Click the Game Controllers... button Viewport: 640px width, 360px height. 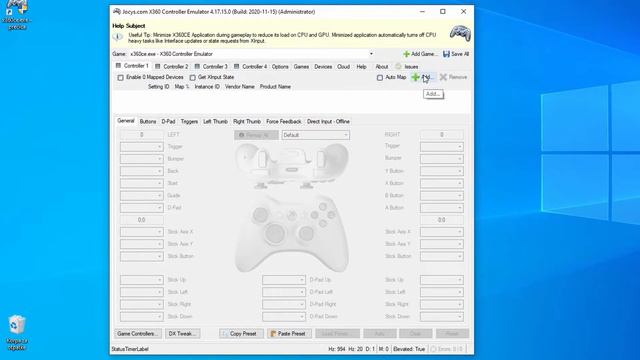[x=138, y=334]
